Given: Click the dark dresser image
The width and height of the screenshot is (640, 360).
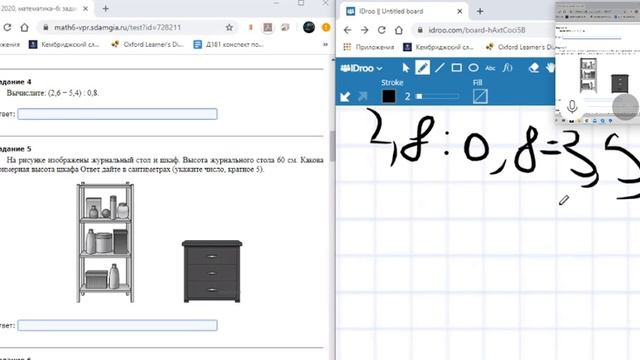Looking at the screenshot, I should (x=212, y=271).
